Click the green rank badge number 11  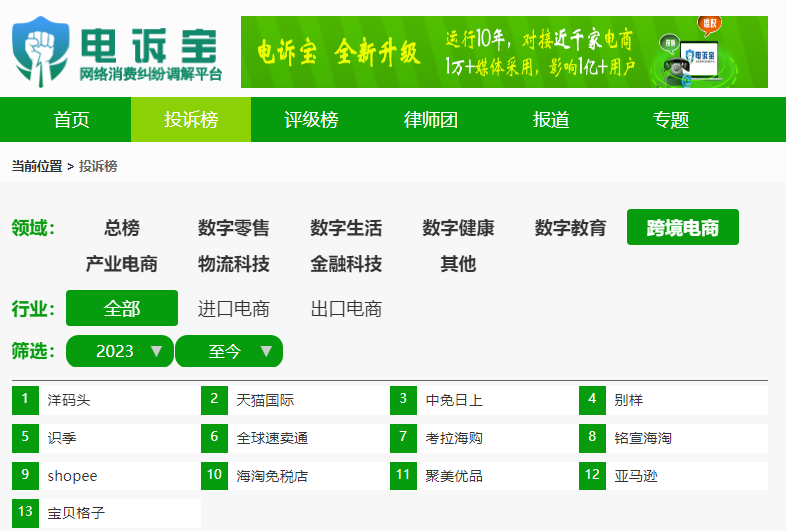point(404,476)
